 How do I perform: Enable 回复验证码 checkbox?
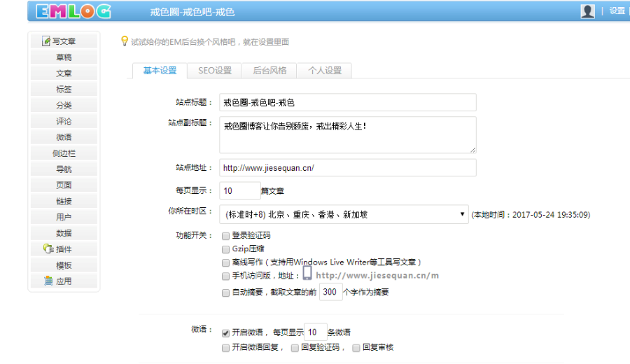click(295, 348)
